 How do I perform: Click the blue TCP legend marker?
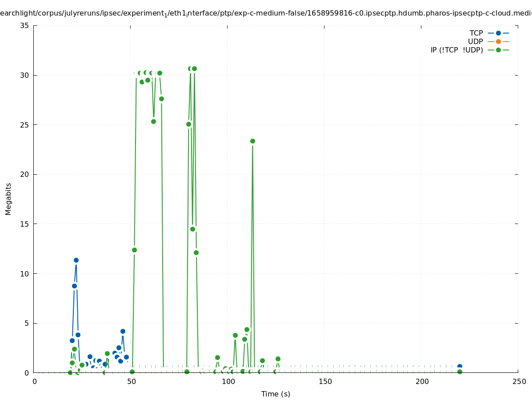(x=498, y=33)
